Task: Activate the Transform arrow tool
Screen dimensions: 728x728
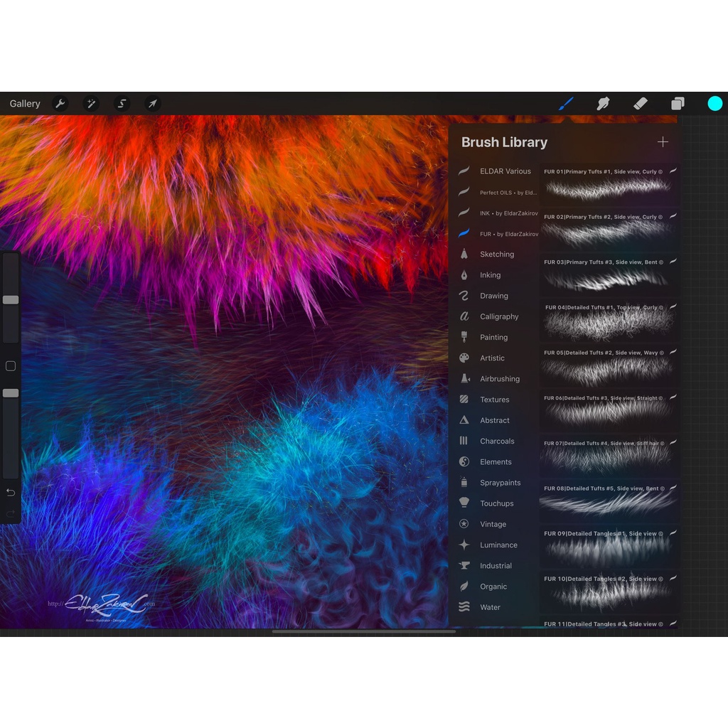Action: click(152, 104)
